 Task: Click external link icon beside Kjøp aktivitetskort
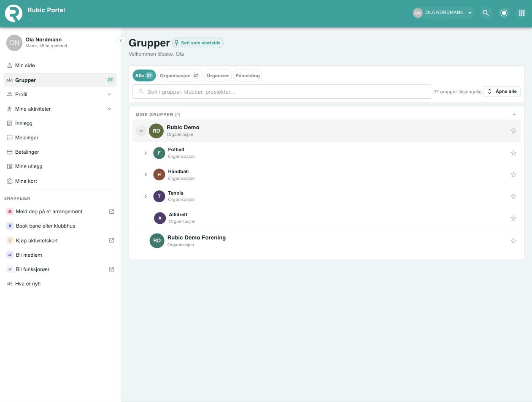pos(112,241)
